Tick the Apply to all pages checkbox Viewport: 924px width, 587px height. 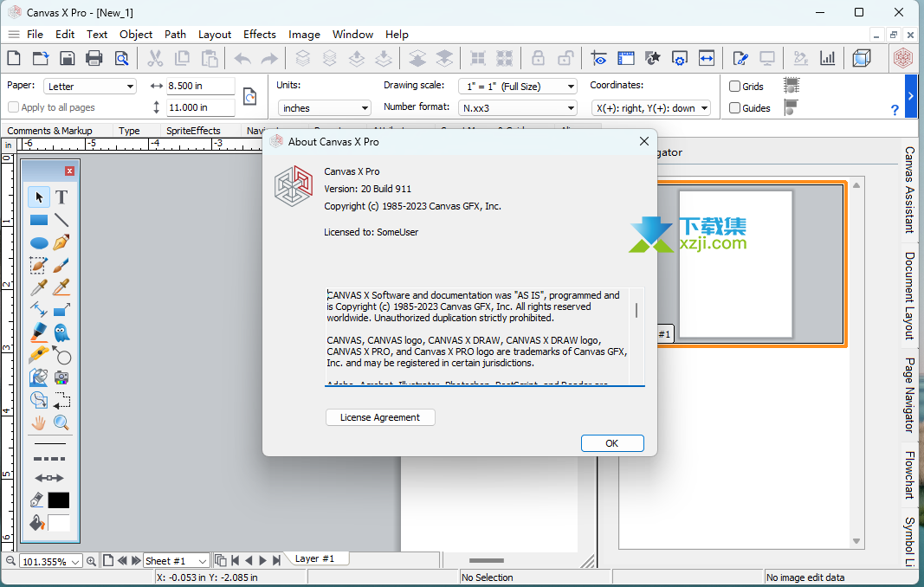[13, 107]
